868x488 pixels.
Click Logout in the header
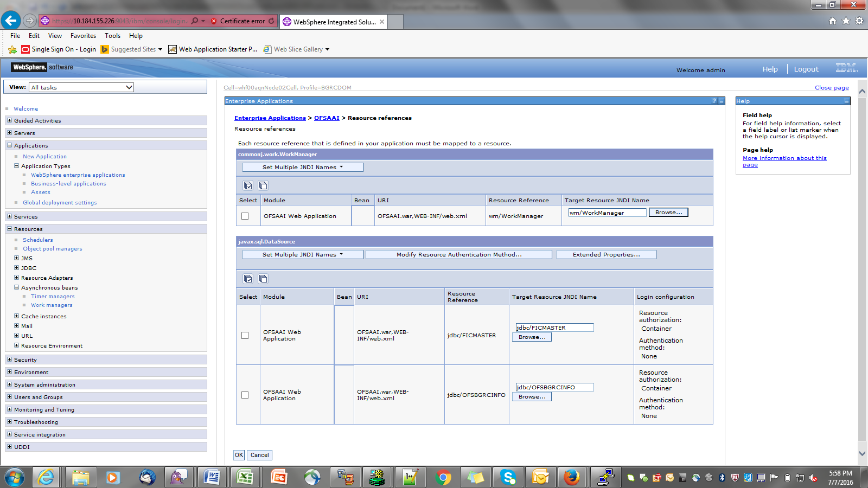pos(806,69)
